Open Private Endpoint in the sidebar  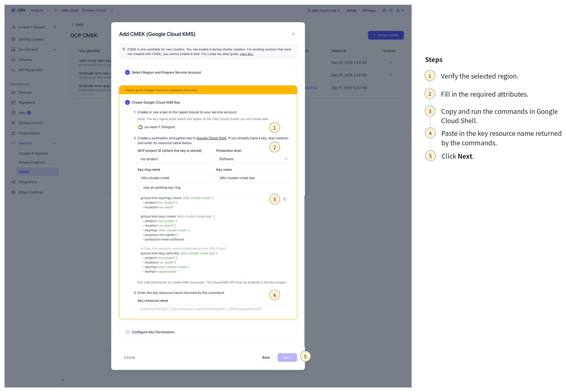click(x=32, y=163)
